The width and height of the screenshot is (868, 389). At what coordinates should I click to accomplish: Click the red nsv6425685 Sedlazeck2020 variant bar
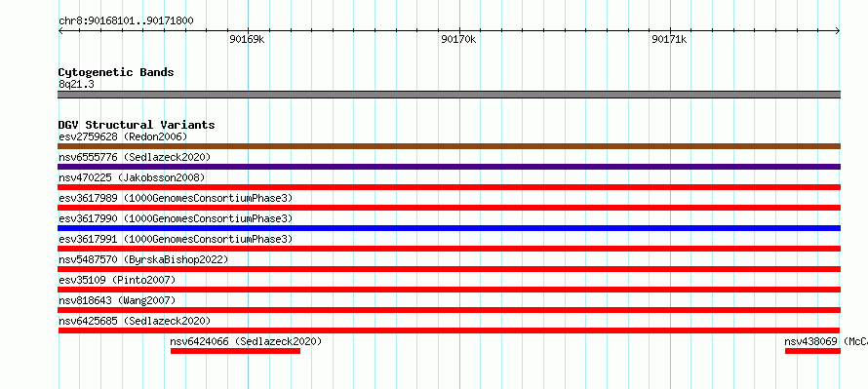(x=449, y=331)
